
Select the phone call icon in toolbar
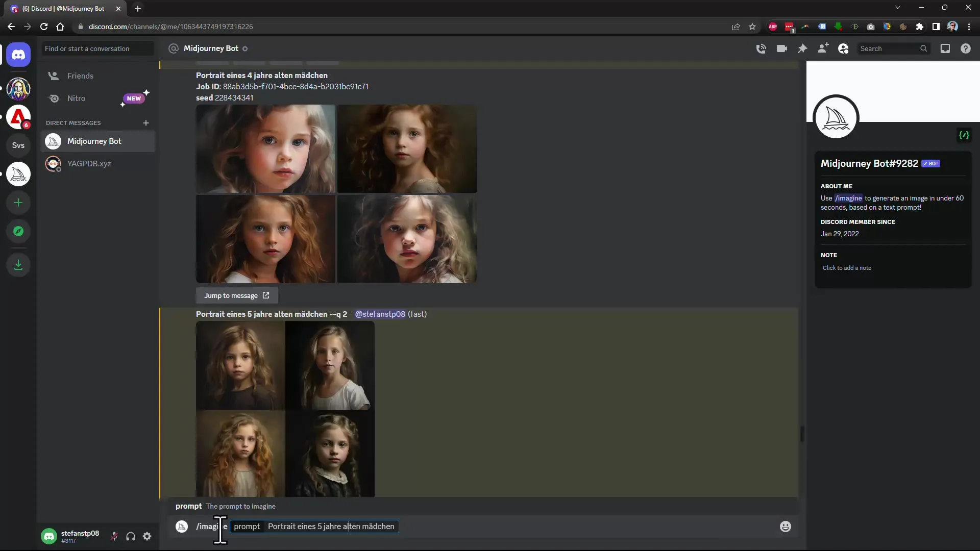[761, 48]
